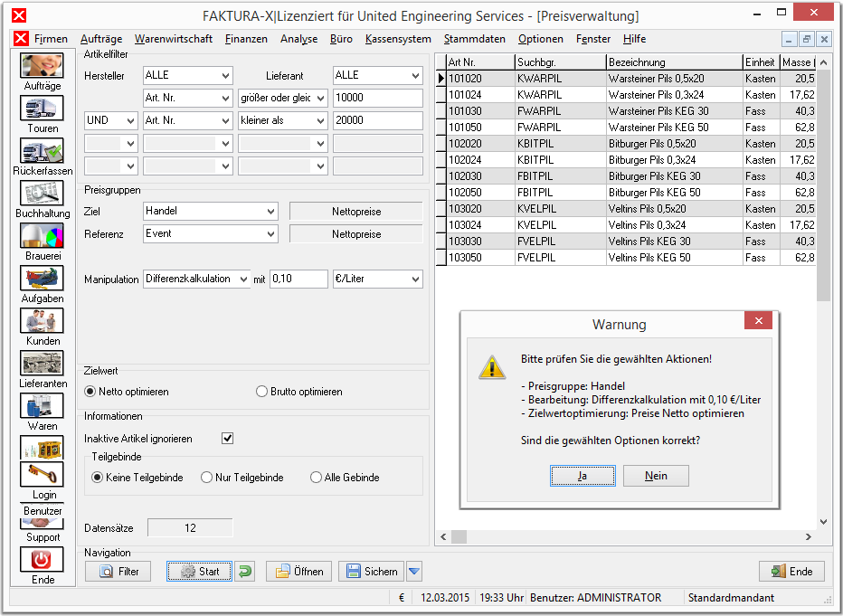Open the Referenz price group dropdown
Viewport: 843px width, 616px height.
(210, 233)
